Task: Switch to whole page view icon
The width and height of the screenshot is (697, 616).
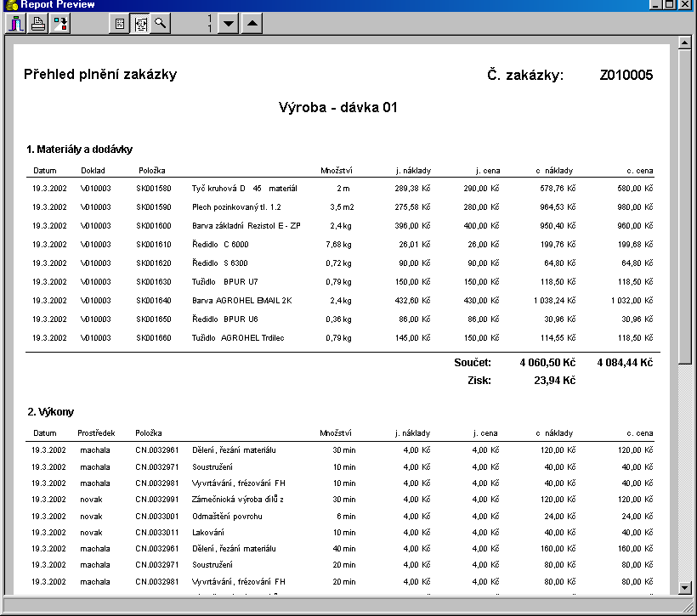Action: 120,24
